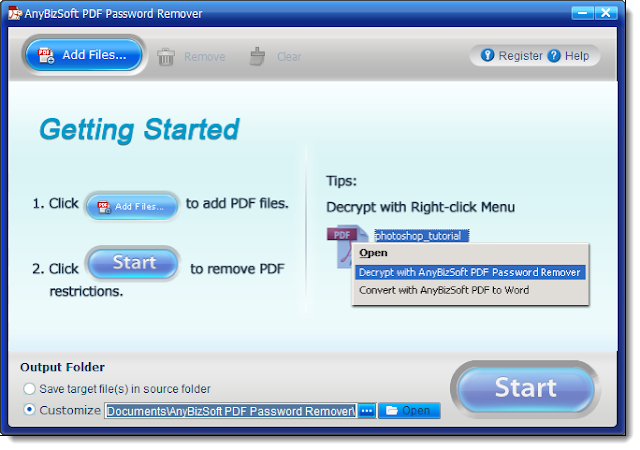Click the Help text link
640x450 pixels.
coord(577,56)
